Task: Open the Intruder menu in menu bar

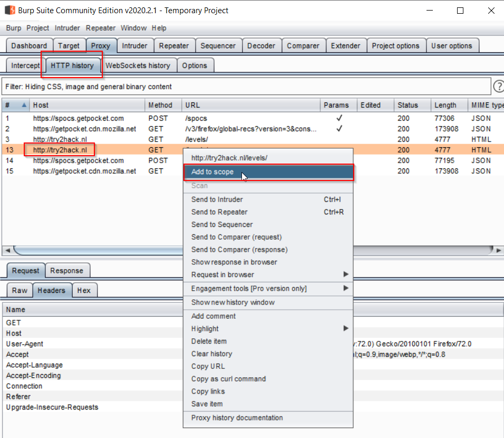Action: point(67,28)
